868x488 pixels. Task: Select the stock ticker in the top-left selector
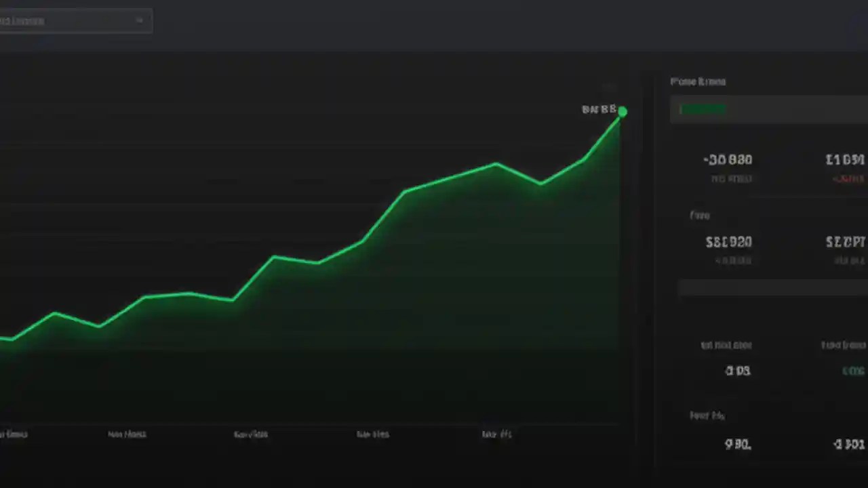[x=22, y=20]
